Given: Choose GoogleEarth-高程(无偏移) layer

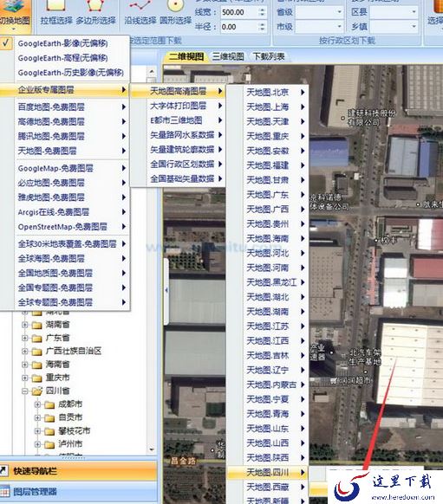Looking at the screenshot, I should click(65, 58).
